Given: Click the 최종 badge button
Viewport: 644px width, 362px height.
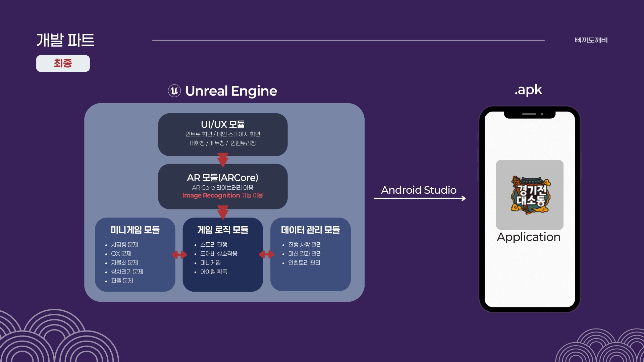Looking at the screenshot, I should (x=63, y=63).
